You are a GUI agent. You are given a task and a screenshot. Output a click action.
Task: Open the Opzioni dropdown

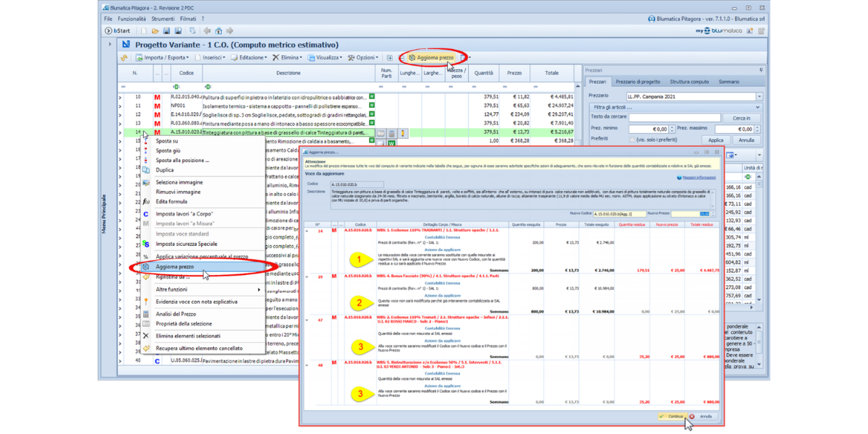(363, 58)
